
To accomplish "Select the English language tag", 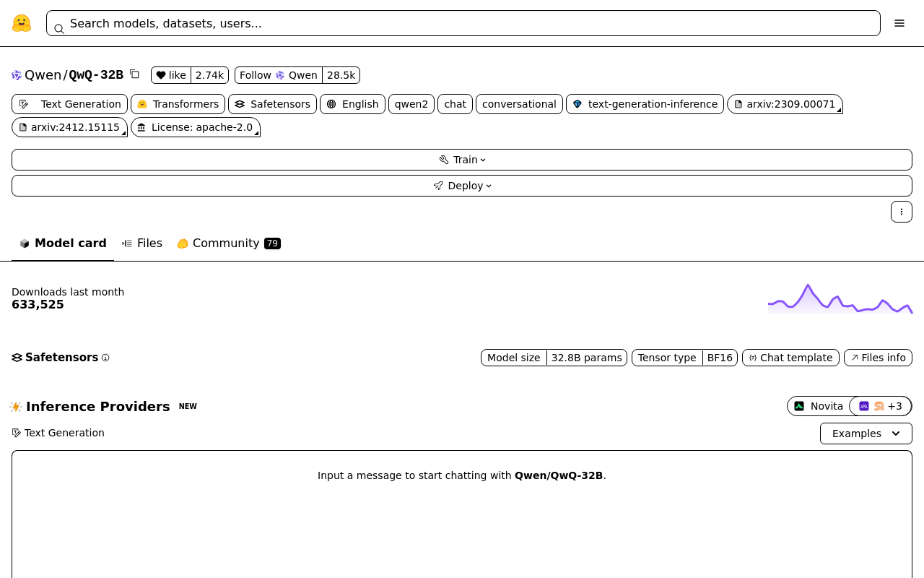I will pos(352,104).
